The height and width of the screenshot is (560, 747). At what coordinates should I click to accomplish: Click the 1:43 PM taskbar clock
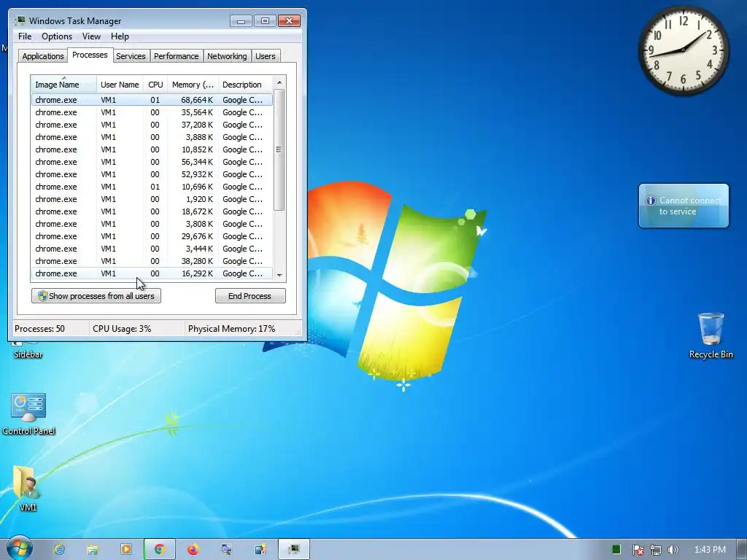pyautogui.click(x=710, y=550)
